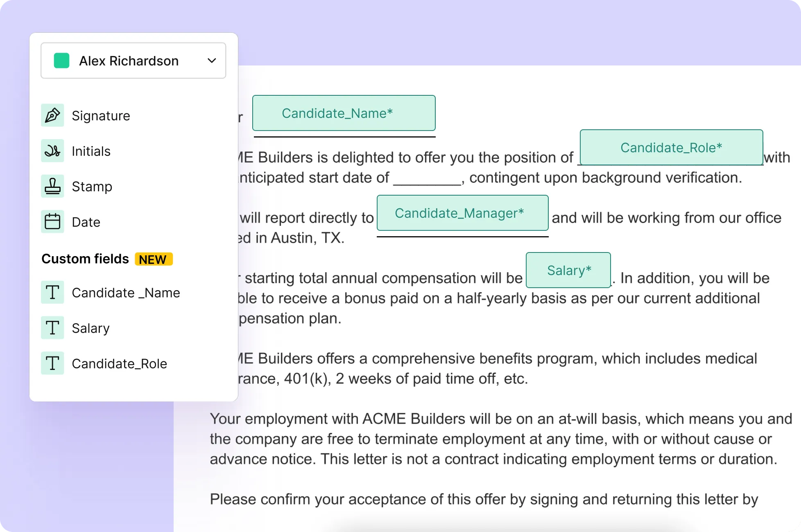The width and height of the screenshot is (801, 532).
Task: Click the NEW badge next to Custom fields
Action: click(153, 259)
